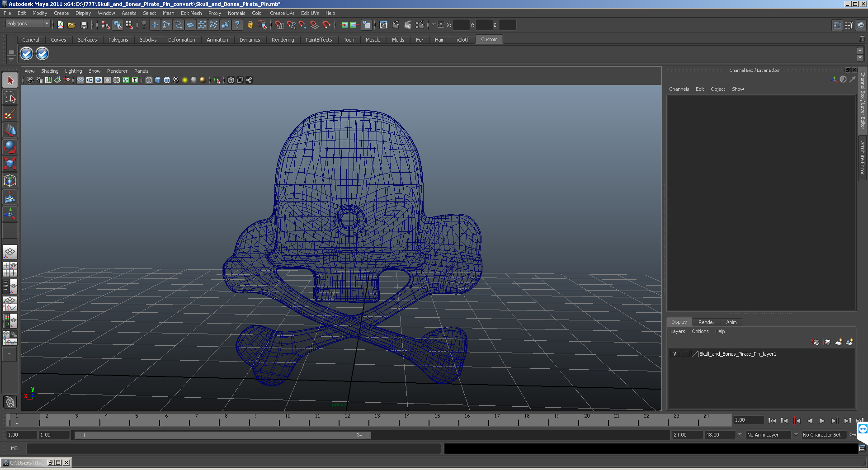The height and width of the screenshot is (470, 868).
Task: Create a new scene file icon
Action: (61, 25)
